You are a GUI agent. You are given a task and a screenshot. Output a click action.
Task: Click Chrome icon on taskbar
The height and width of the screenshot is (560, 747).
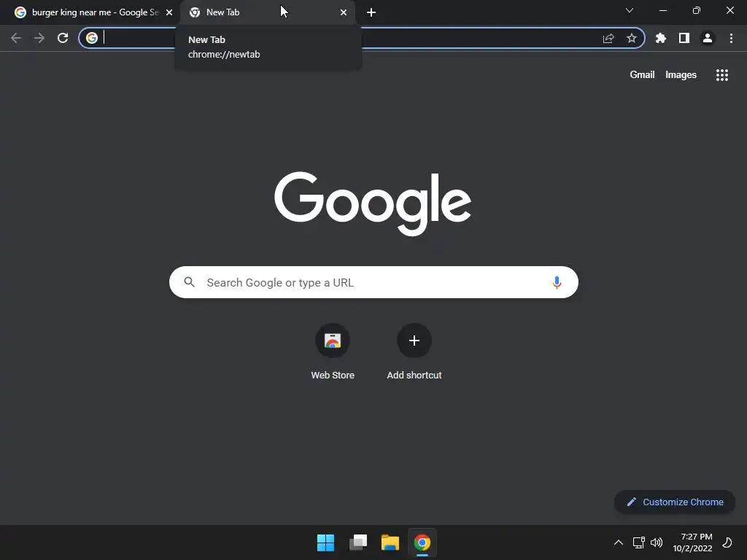(x=422, y=542)
